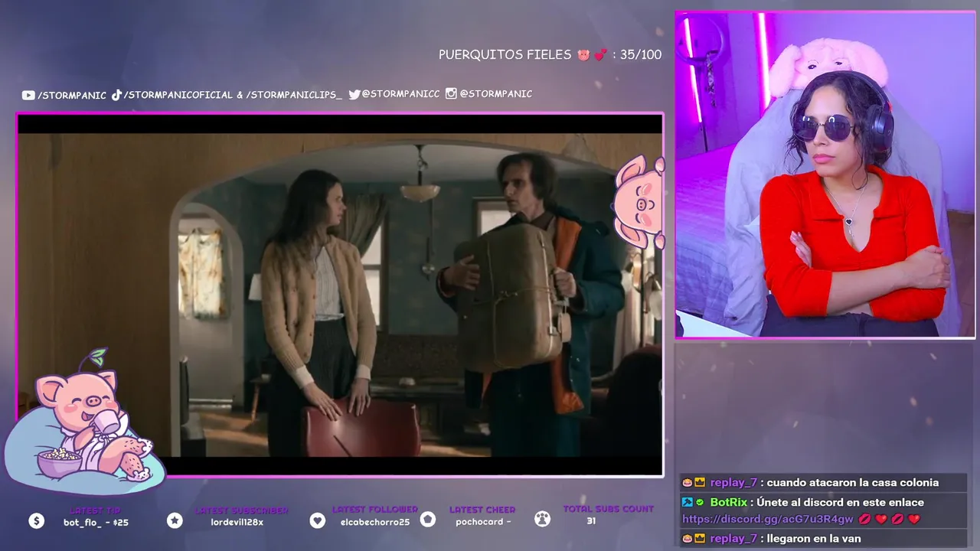Click the dollar sign latest tip icon
Viewport: 980px width, 551px height.
pos(37,520)
